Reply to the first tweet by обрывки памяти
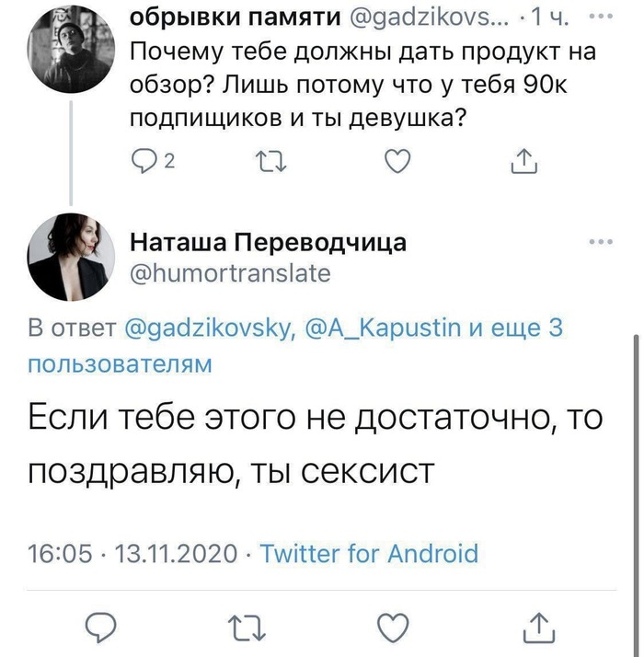Image resolution: width=644 pixels, height=657 pixels. coord(144,162)
